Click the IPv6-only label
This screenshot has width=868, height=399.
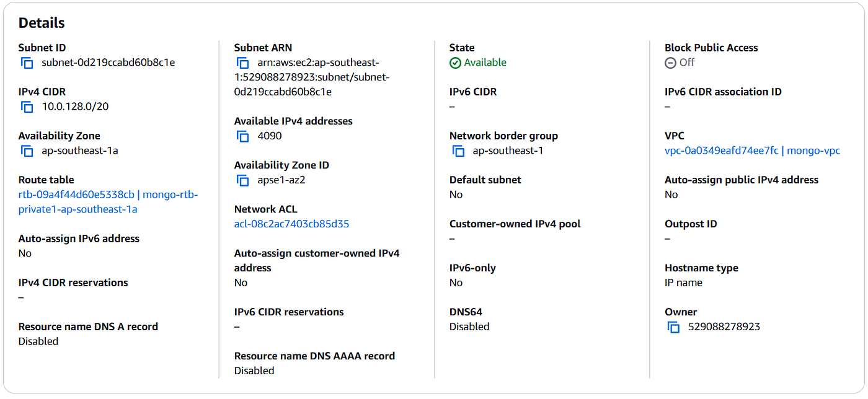pyautogui.click(x=472, y=268)
